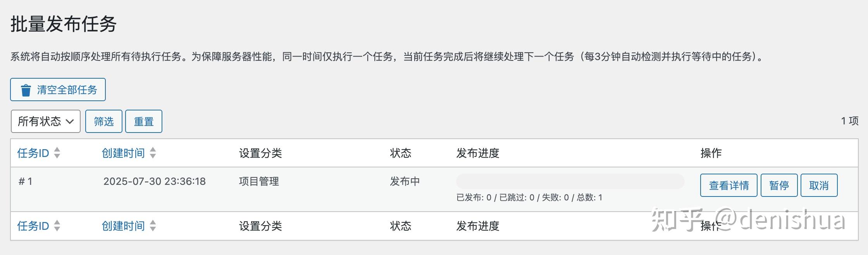The image size is (868, 255).
Task: Click the top 任务ID column header link
Action: 33,153
